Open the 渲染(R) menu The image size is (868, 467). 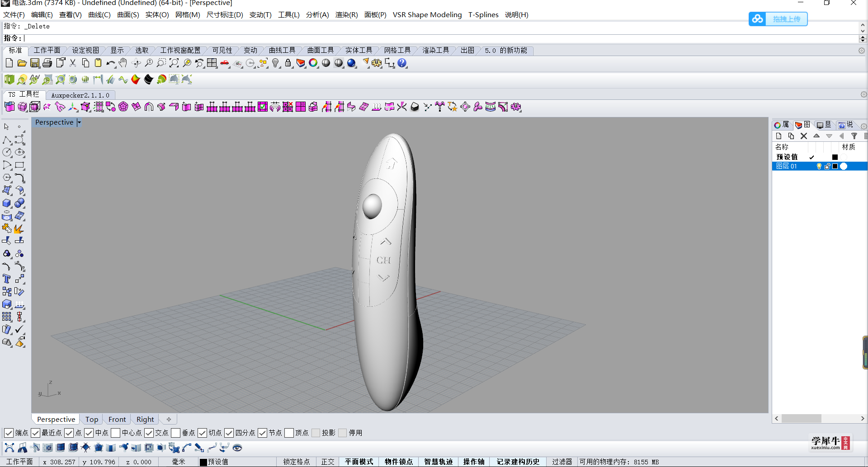pos(346,15)
